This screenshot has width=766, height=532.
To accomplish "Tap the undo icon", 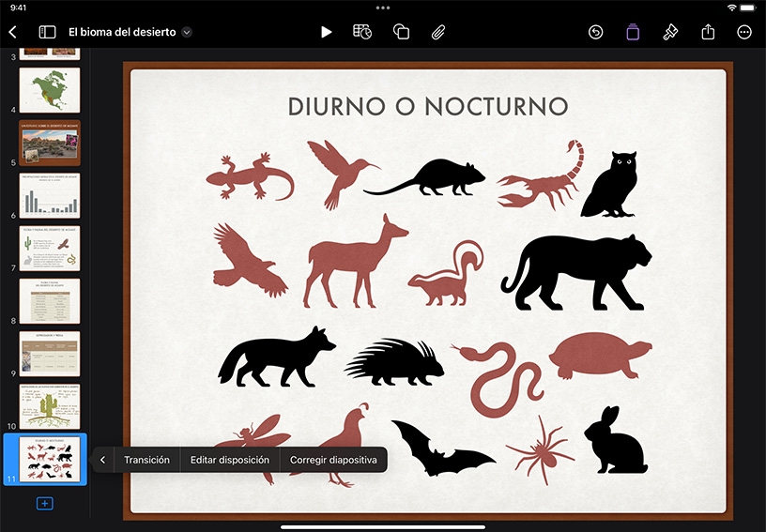I will tap(595, 32).
